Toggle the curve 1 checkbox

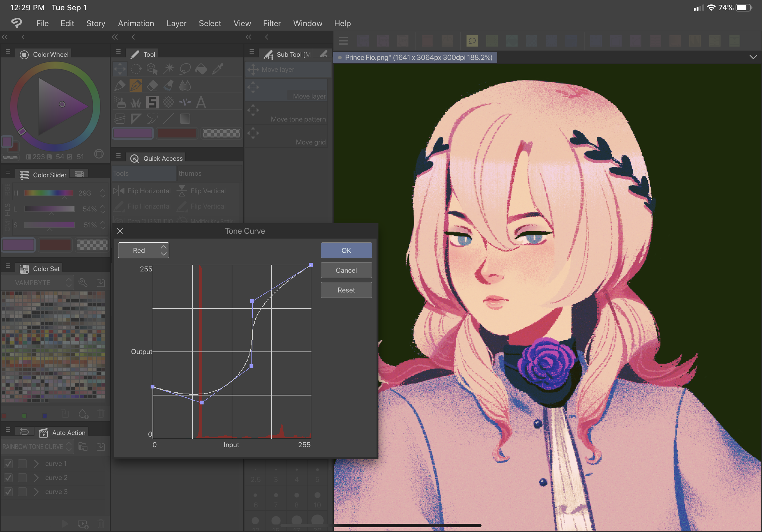(8, 464)
